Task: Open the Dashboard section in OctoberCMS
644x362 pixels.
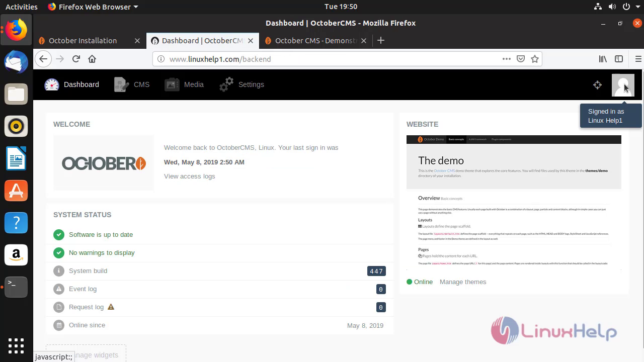Action: click(x=71, y=84)
